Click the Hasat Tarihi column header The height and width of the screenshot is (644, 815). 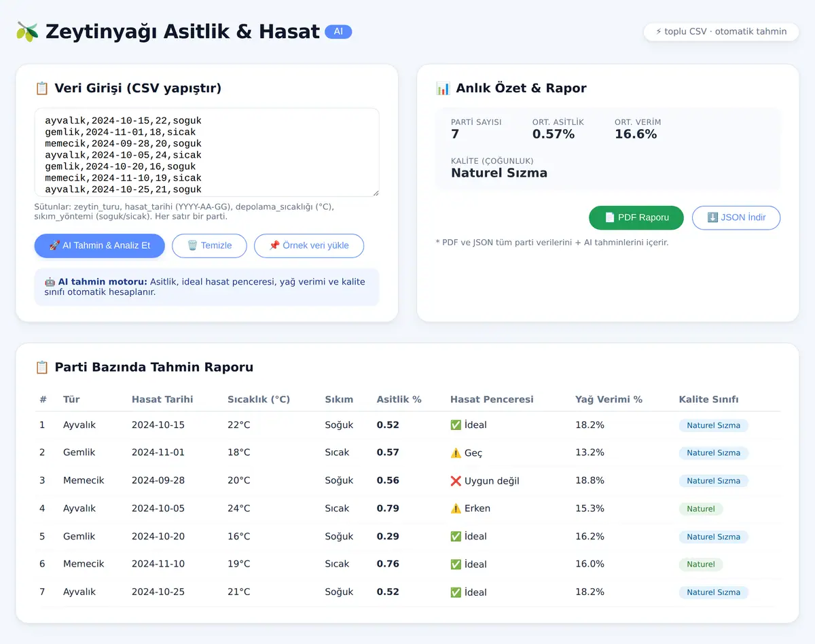pyautogui.click(x=162, y=399)
